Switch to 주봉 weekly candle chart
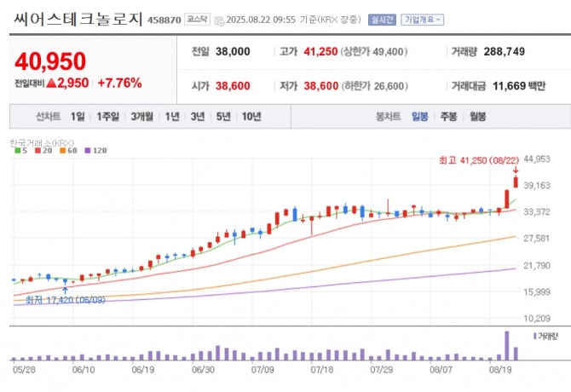Image resolution: width=571 pixels, height=392 pixels. (449, 117)
